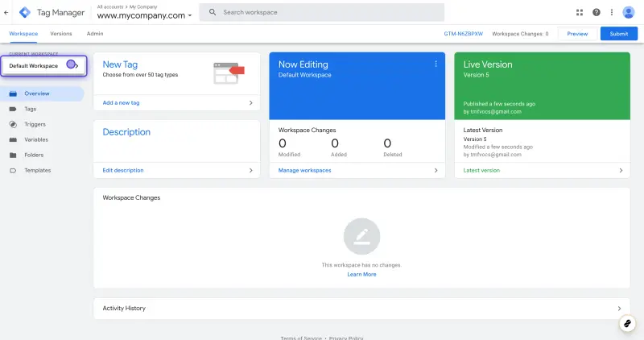Click the Description card heading
644x340 pixels.
(x=126, y=132)
